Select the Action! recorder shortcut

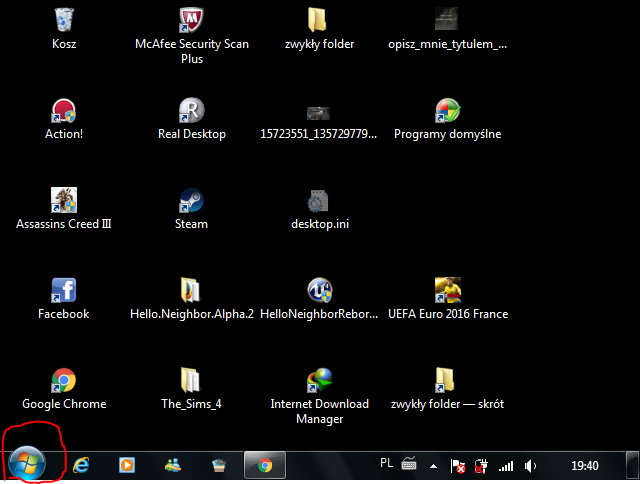[x=64, y=111]
